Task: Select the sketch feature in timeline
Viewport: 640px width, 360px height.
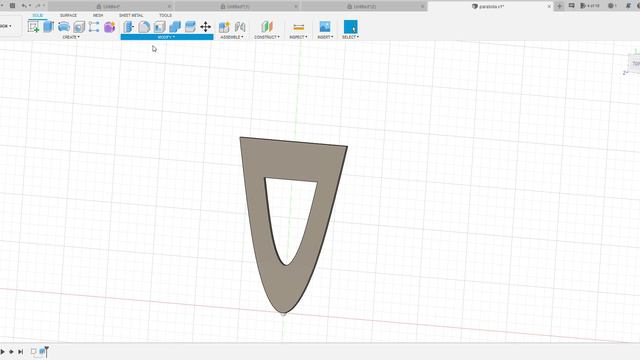Action: tap(33, 351)
